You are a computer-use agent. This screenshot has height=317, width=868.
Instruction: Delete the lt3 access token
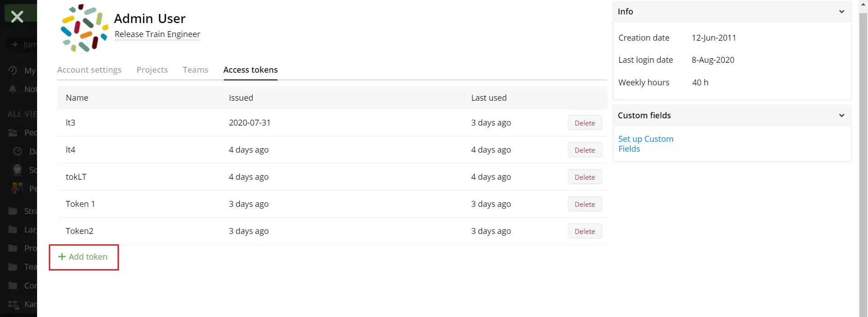point(584,123)
